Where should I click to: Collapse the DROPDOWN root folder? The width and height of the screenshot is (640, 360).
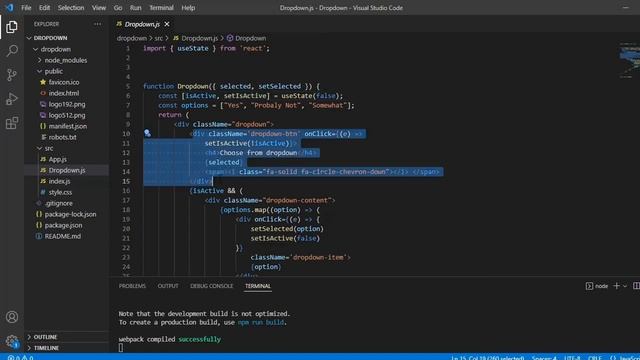(x=29, y=38)
